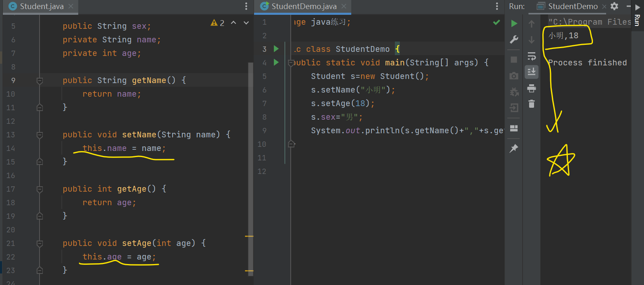Click run gutter arrow beside class StudentDemo
644x285 pixels.
[x=276, y=49]
